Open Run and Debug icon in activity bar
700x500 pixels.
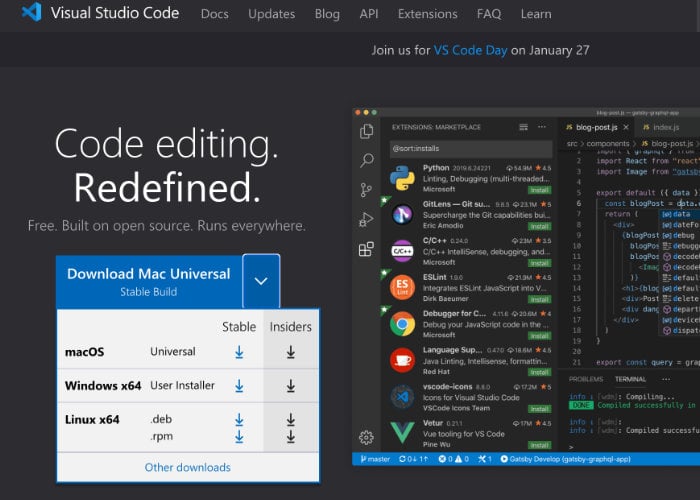click(366, 220)
